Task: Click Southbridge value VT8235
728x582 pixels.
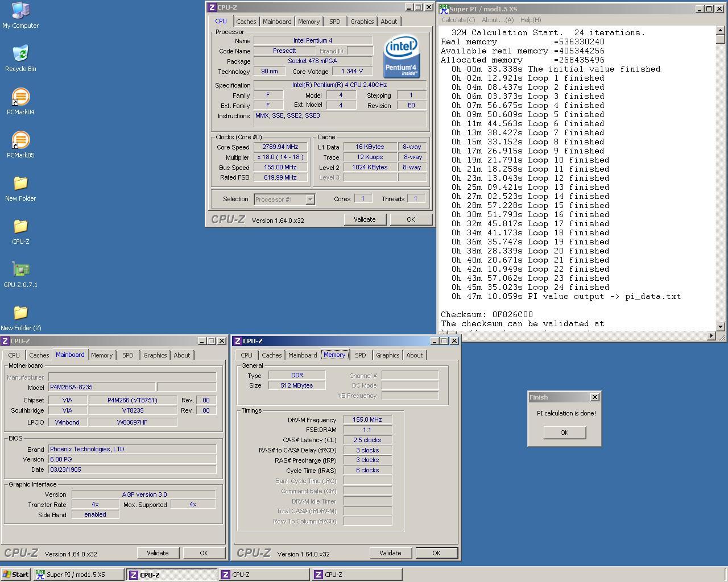Action: pos(133,410)
